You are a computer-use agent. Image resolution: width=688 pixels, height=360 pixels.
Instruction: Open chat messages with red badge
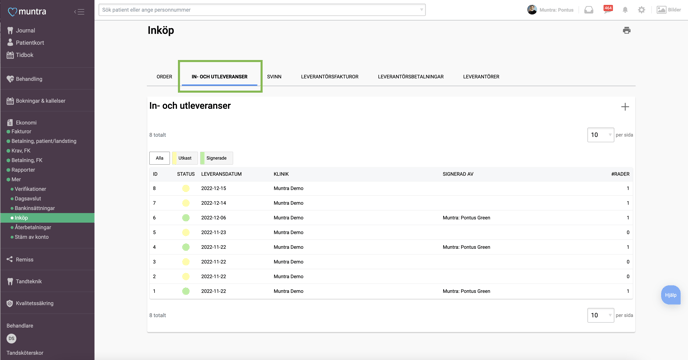click(608, 9)
